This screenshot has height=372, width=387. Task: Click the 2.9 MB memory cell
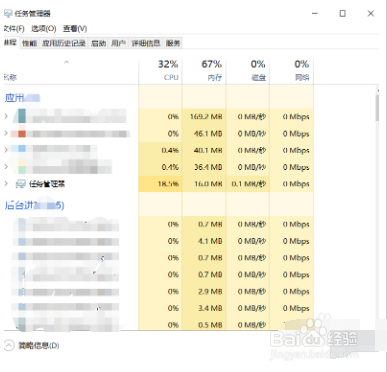[204, 291]
